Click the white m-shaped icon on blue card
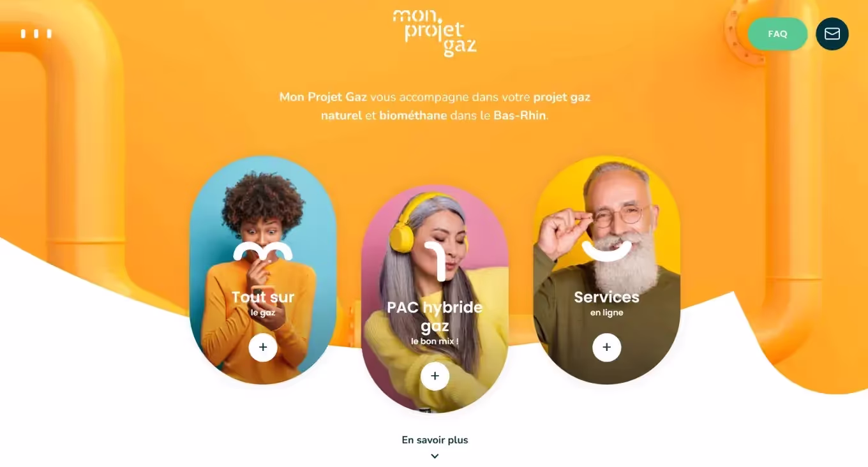 263,251
